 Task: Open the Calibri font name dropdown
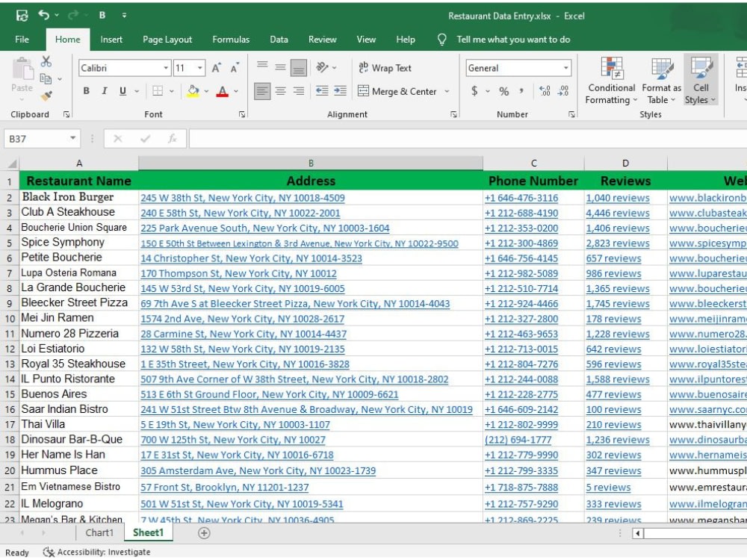(x=165, y=68)
